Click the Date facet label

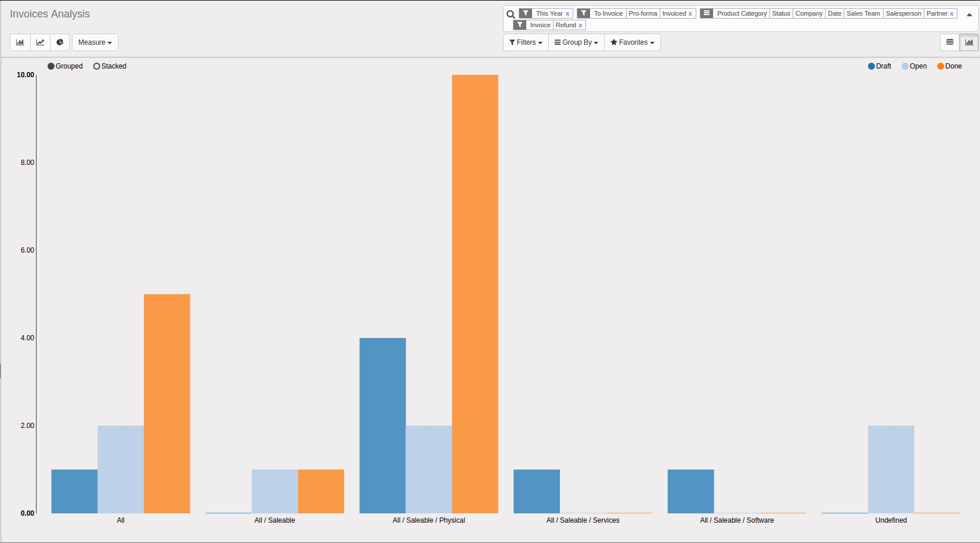pyautogui.click(x=834, y=13)
